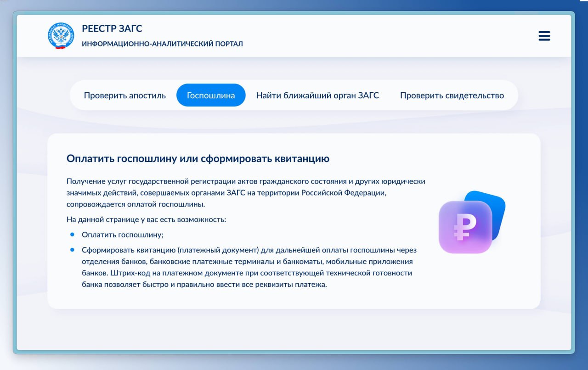
Task: Click paragraph starting Получение услуг государственной регистрации
Action: tap(246, 193)
